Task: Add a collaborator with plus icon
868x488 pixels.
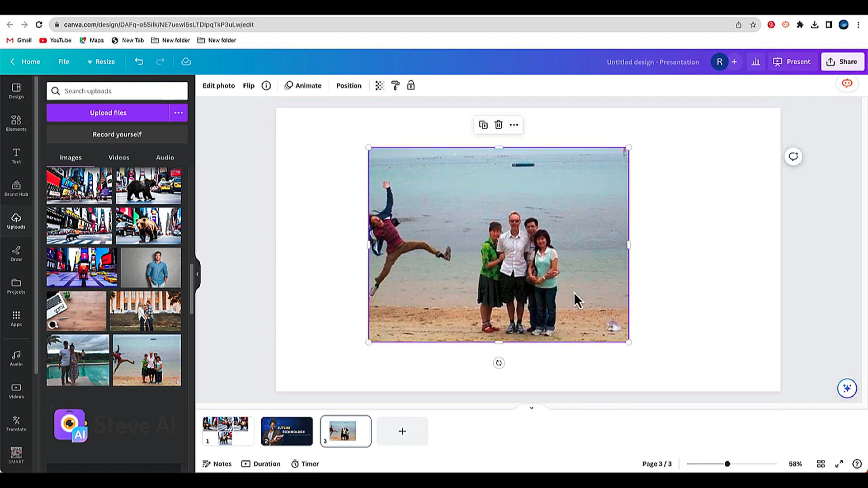Action: pos(734,61)
